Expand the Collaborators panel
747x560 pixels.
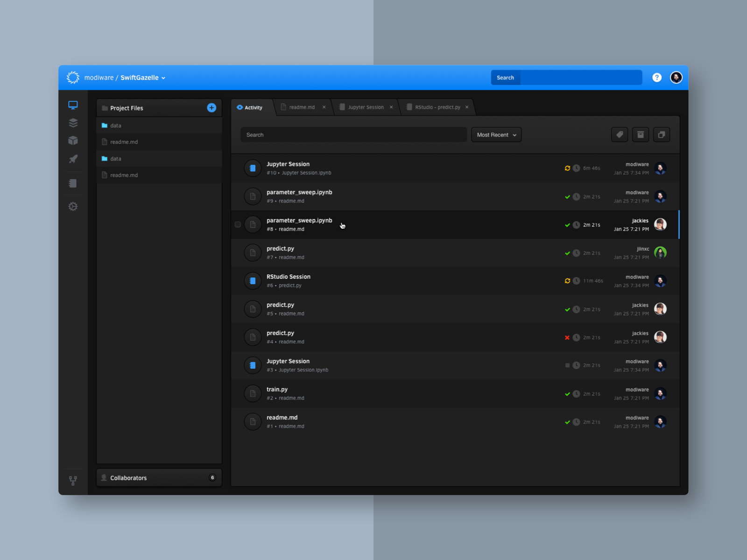click(x=159, y=477)
